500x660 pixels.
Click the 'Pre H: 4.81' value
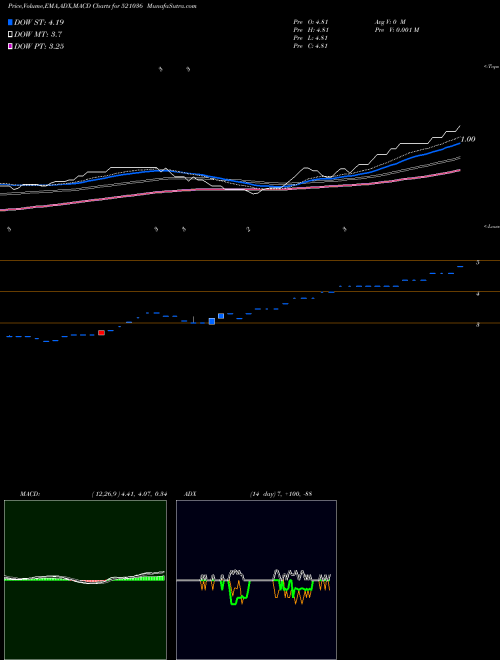tap(311, 30)
